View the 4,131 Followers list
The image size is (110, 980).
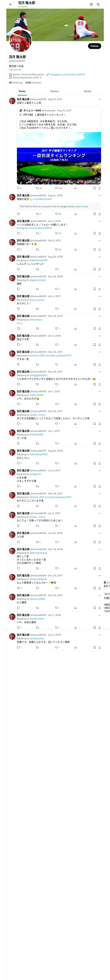pyautogui.click(x=33, y=82)
